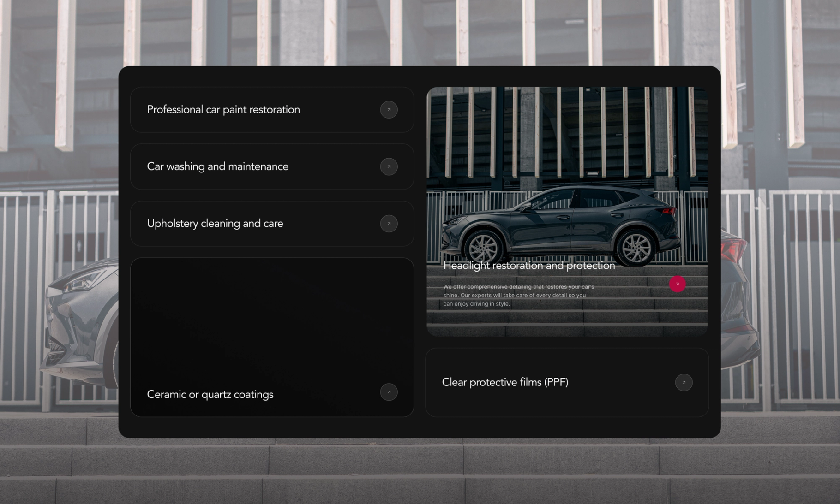840x504 pixels.
Task: Click the comprehensive detailing description paragraph
Action: (519, 295)
